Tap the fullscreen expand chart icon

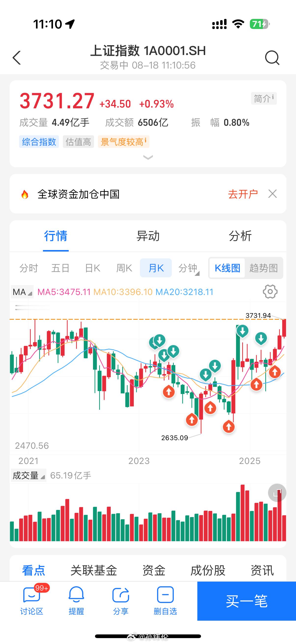[277, 492]
